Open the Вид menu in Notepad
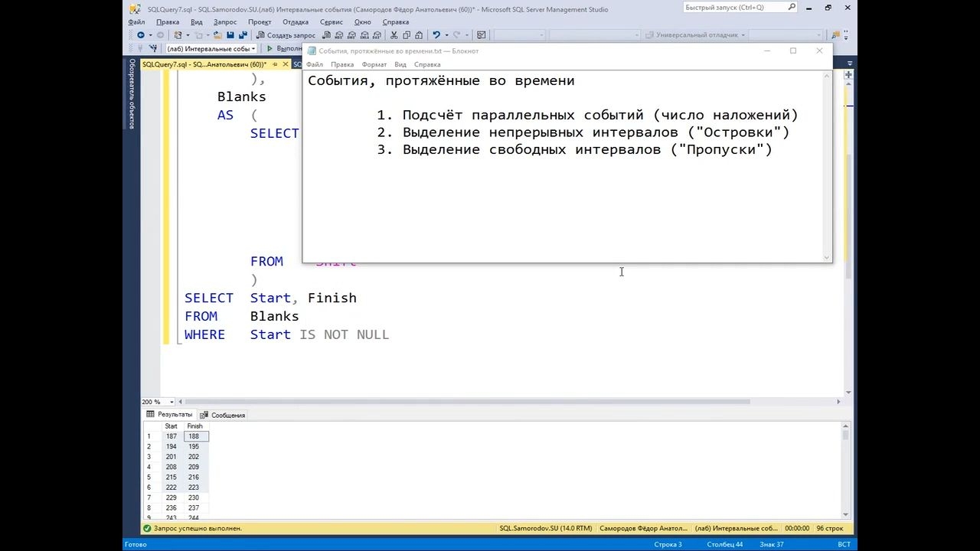 400,64
